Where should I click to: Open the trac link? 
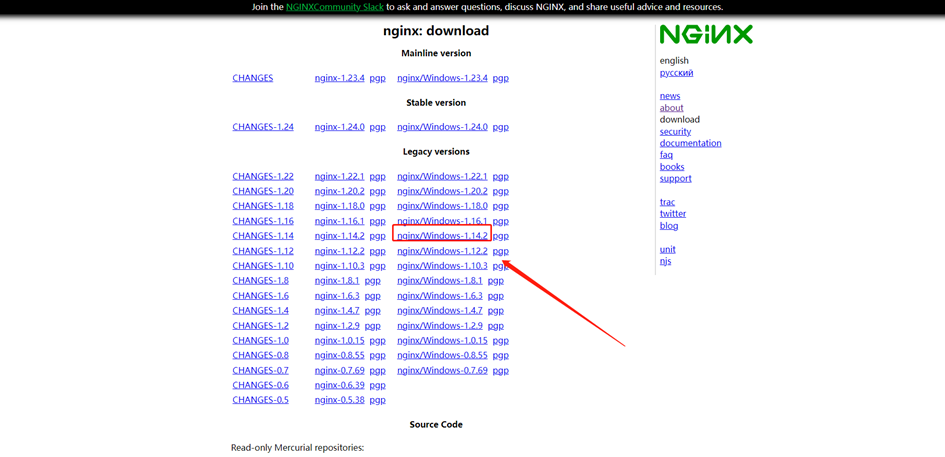click(667, 202)
